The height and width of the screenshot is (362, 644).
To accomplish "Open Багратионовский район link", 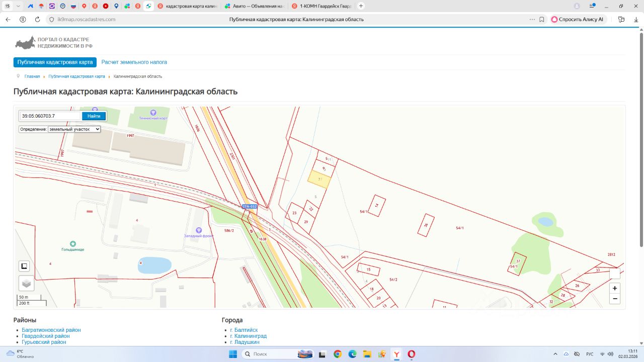I will (x=51, y=330).
